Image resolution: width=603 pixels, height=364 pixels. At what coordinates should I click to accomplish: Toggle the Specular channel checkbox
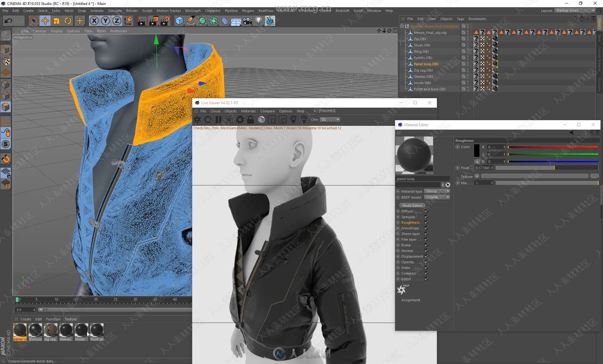(x=426, y=217)
